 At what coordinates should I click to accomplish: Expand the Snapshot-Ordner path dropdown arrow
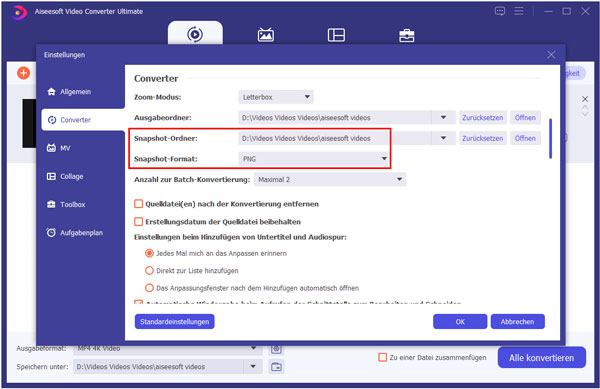point(443,138)
